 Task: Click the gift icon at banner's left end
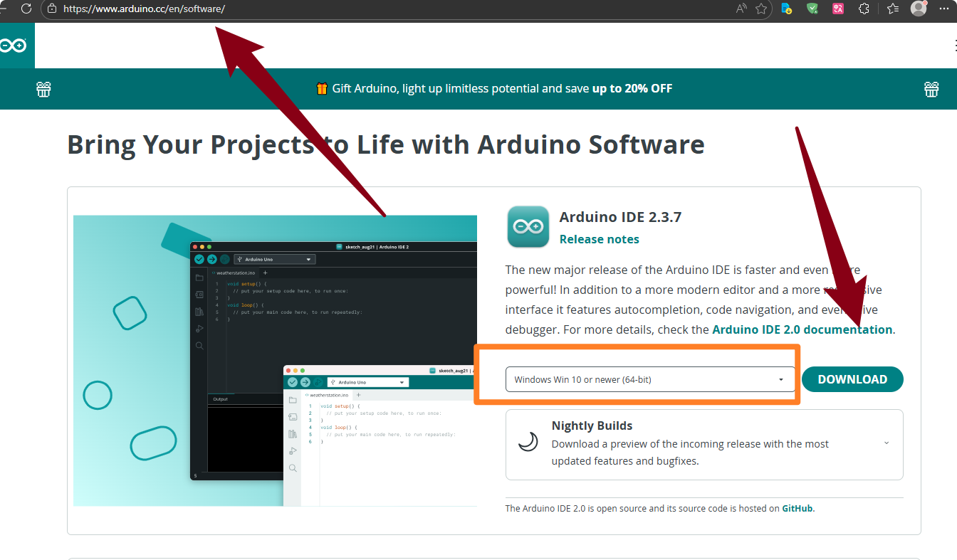(44, 89)
